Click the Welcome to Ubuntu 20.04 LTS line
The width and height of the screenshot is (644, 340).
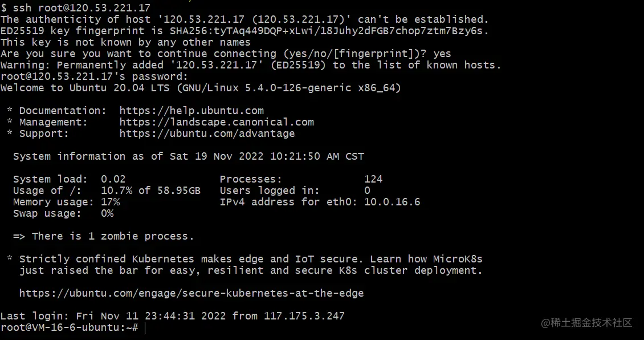[x=201, y=88]
